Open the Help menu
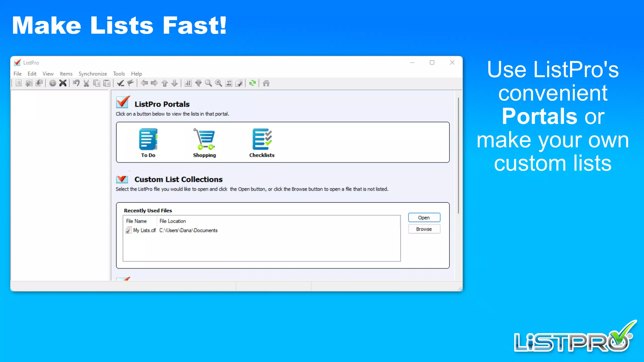This screenshot has height=362, width=644. tap(136, 74)
